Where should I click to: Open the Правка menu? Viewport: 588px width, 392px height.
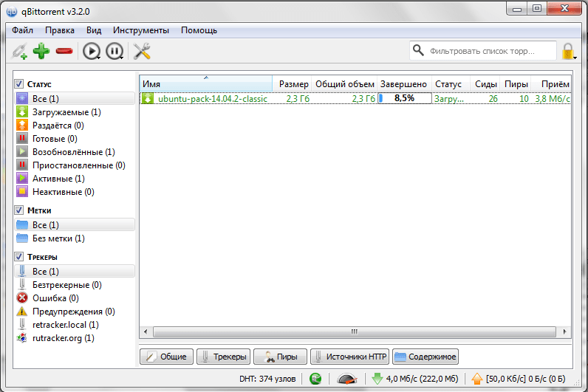pos(60,30)
